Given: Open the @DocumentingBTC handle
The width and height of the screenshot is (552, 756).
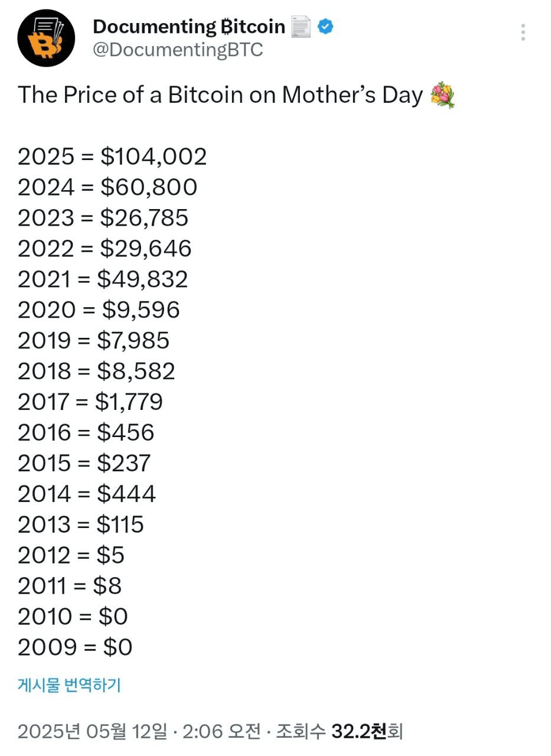Looking at the screenshot, I should 178,50.
